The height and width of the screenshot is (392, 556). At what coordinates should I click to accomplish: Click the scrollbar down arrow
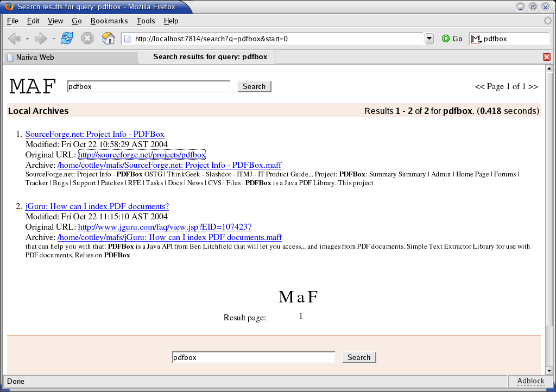click(x=549, y=371)
